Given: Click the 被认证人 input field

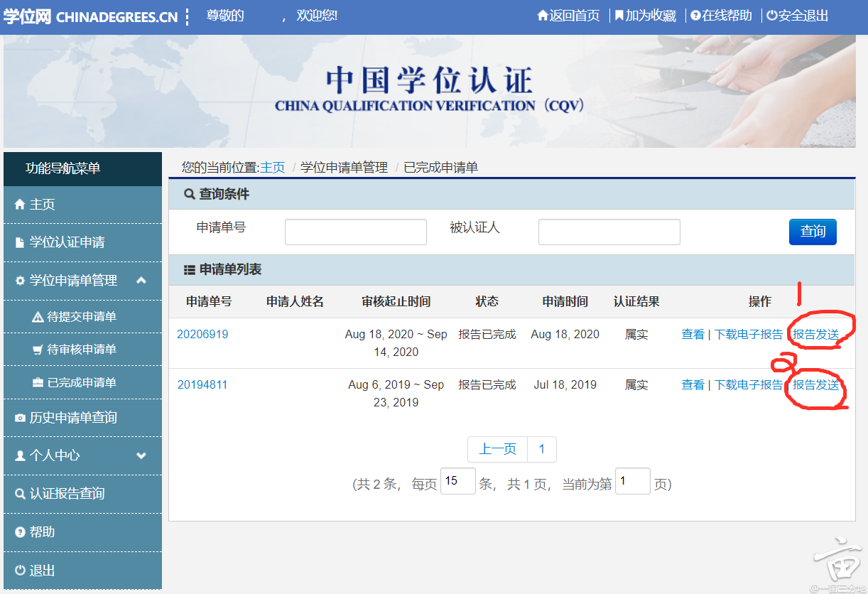Looking at the screenshot, I should coord(608,232).
